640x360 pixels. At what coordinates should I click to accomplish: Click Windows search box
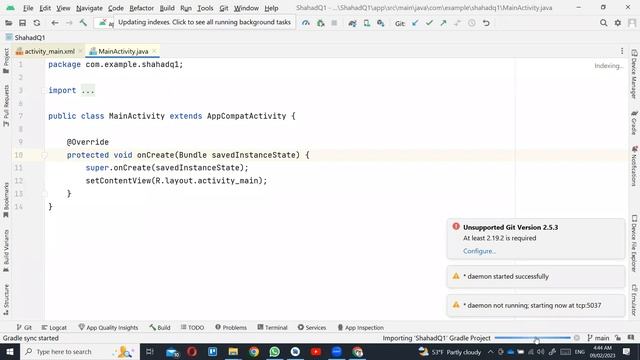click(x=80, y=351)
